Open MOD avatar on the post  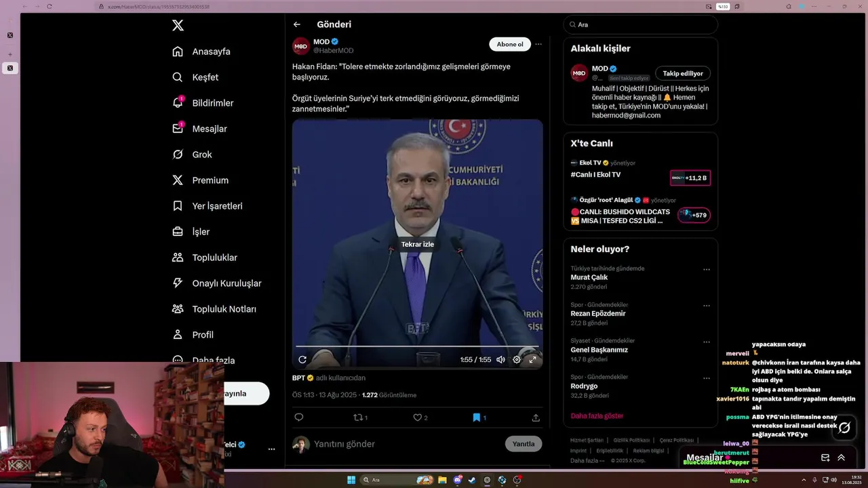pyautogui.click(x=301, y=46)
